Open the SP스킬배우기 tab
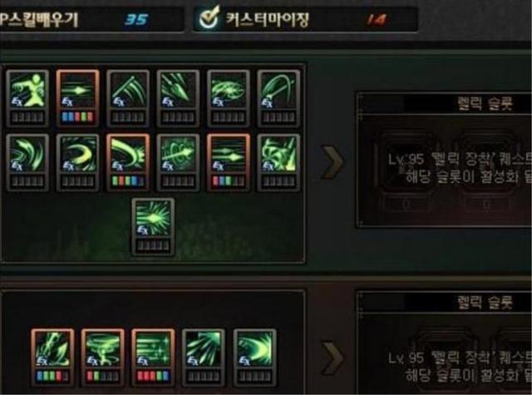 click(91, 19)
